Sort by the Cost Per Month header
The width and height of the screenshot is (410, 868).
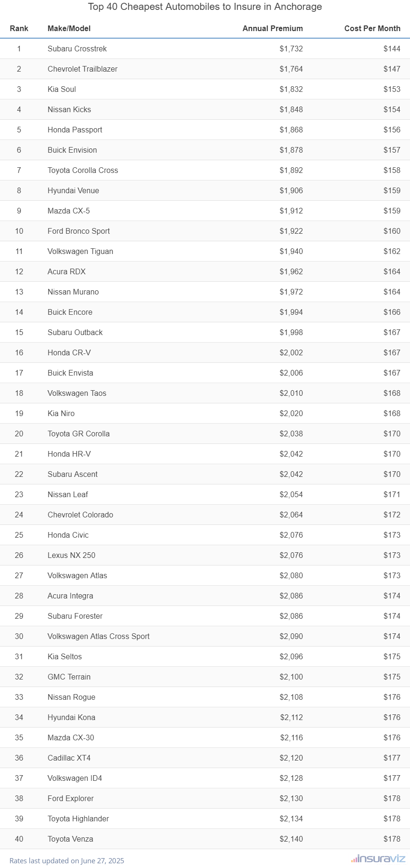(x=372, y=28)
